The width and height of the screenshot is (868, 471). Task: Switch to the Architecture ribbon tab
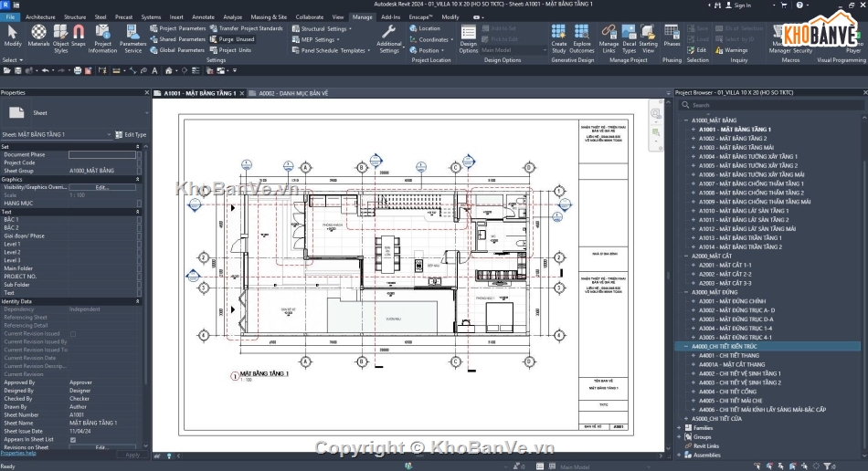click(x=40, y=17)
